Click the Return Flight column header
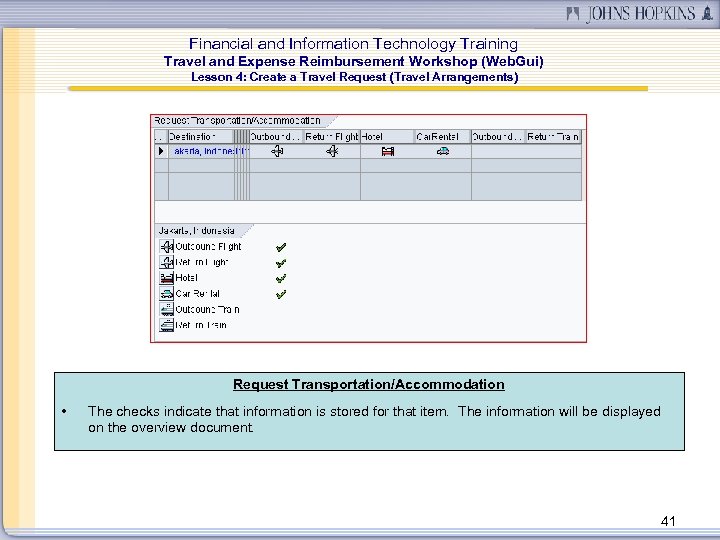The width and height of the screenshot is (720, 540). tap(332, 137)
